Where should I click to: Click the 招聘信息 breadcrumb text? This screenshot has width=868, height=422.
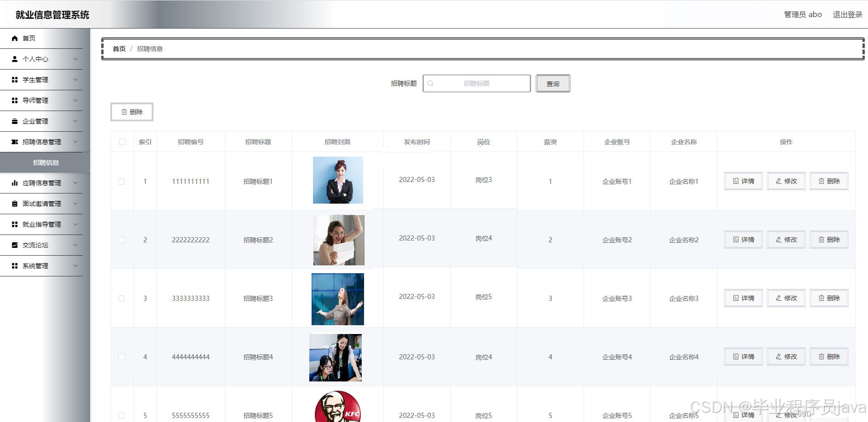pyautogui.click(x=150, y=49)
